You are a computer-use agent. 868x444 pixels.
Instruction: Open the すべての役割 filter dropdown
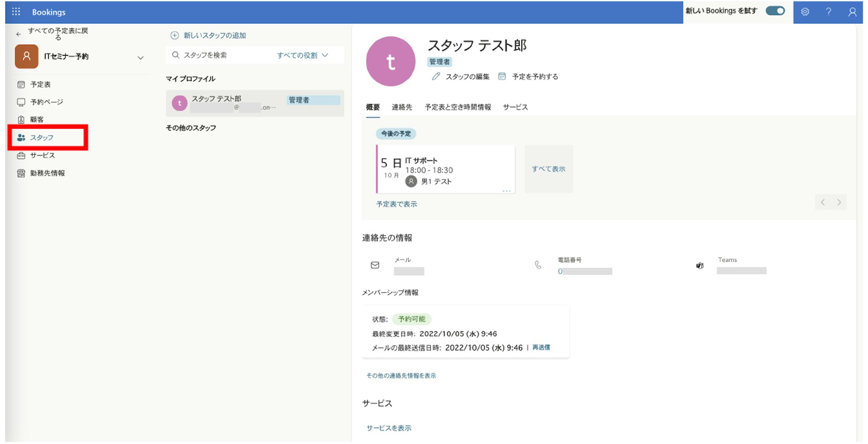point(302,55)
